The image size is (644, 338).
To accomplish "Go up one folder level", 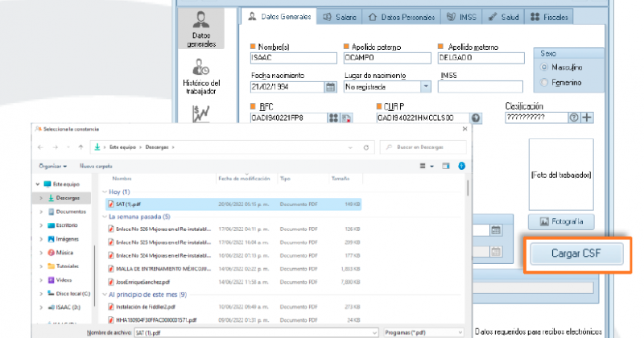I will pyautogui.click(x=80, y=147).
